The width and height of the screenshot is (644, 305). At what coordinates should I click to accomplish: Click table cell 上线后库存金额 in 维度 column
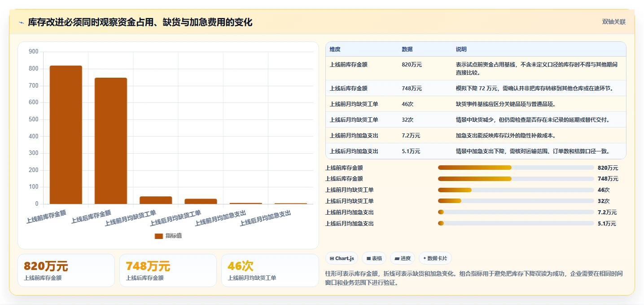(x=348, y=88)
